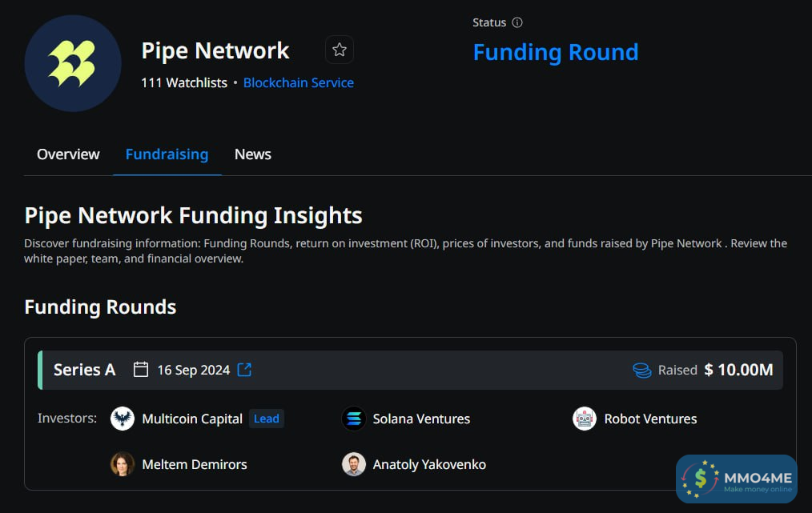Click Meltem Demirors avatar photo
The height and width of the screenshot is (513, 812).
pyautogui.click(x=123, y=464)
